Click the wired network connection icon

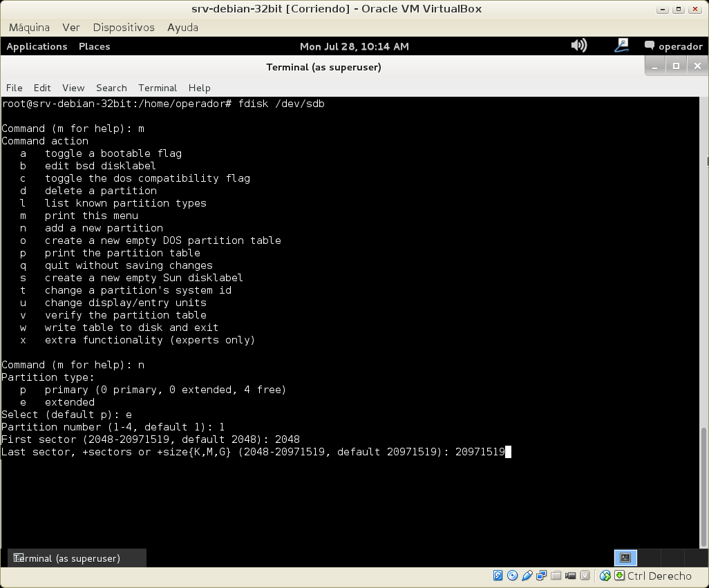coord(621,46)
